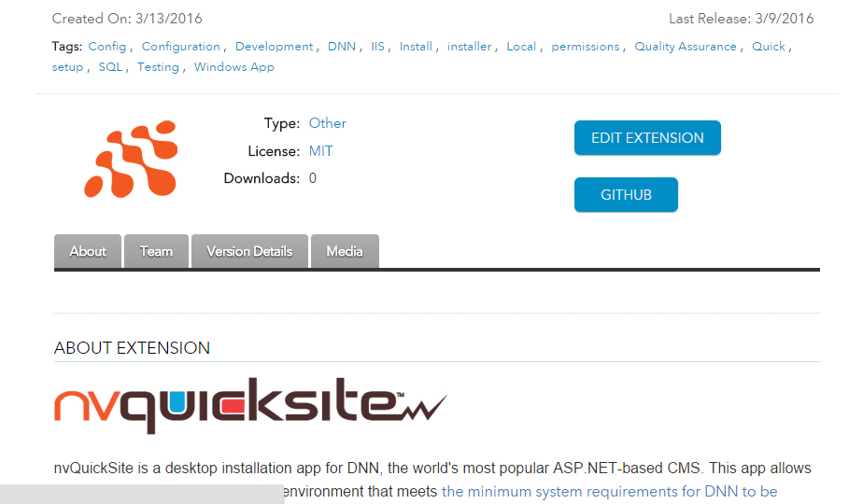Follow the lowercase installer tag
This screenshot has width=863, height=504.
[x=469, y=47]
